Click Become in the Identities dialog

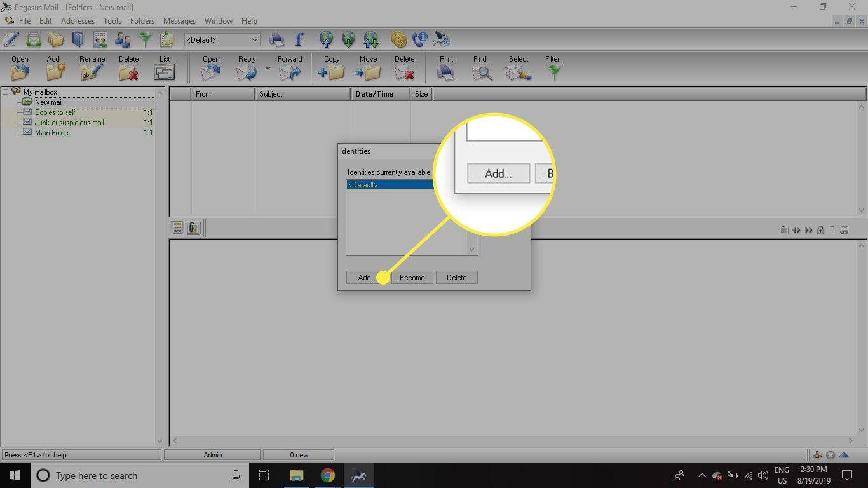coord(412,278)
